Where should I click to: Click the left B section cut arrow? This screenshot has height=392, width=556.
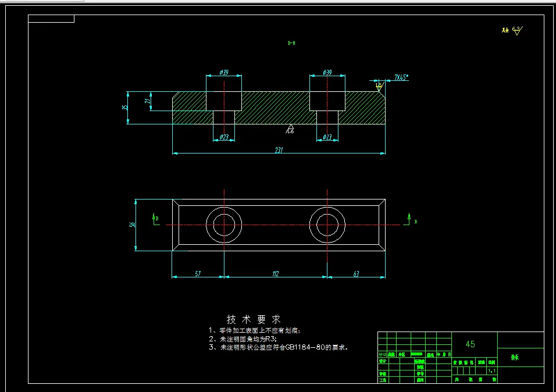pyautogui.click(x=155, y=219)
